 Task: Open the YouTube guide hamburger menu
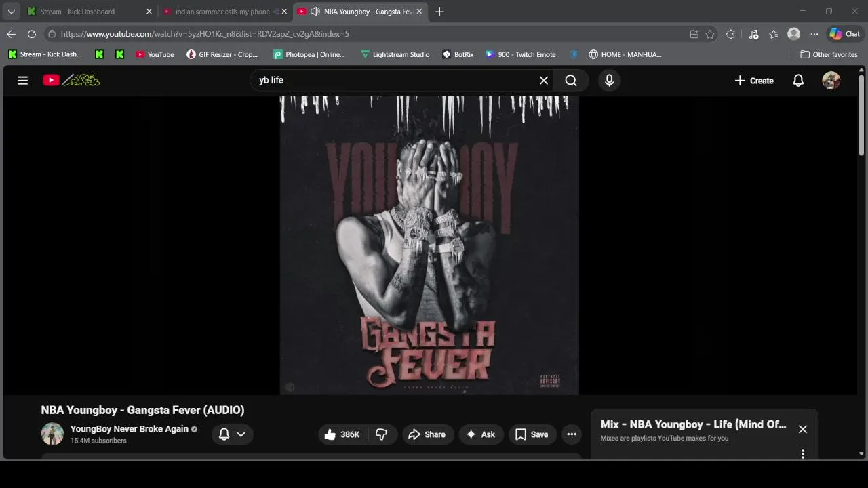pyautogui.click(x=22, y=80)
